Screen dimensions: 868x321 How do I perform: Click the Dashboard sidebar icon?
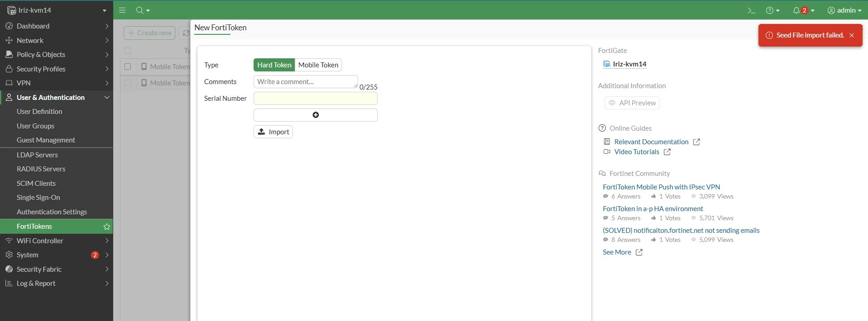coord(9,26)
